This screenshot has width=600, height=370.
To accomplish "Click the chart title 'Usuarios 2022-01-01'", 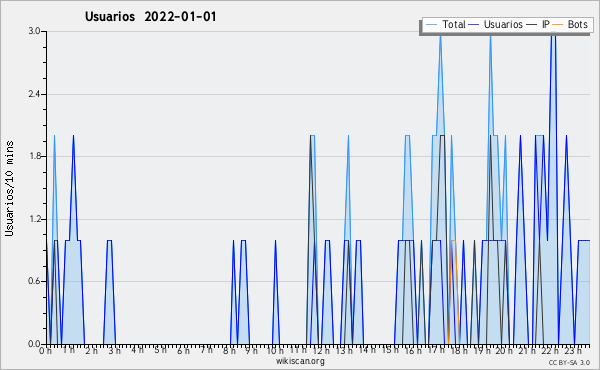I will (150, 16).
